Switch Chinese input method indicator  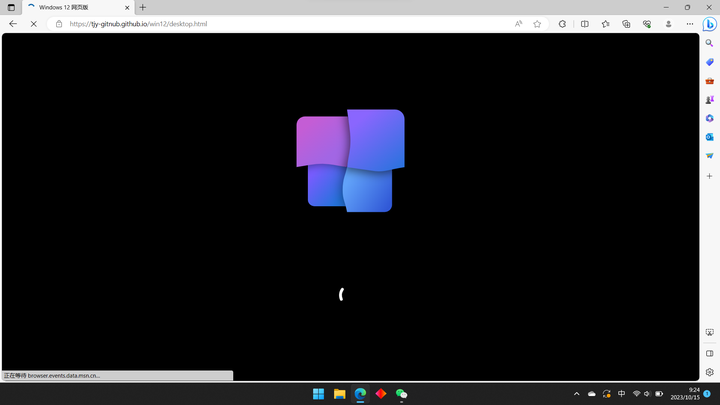(x=621, y=394)
